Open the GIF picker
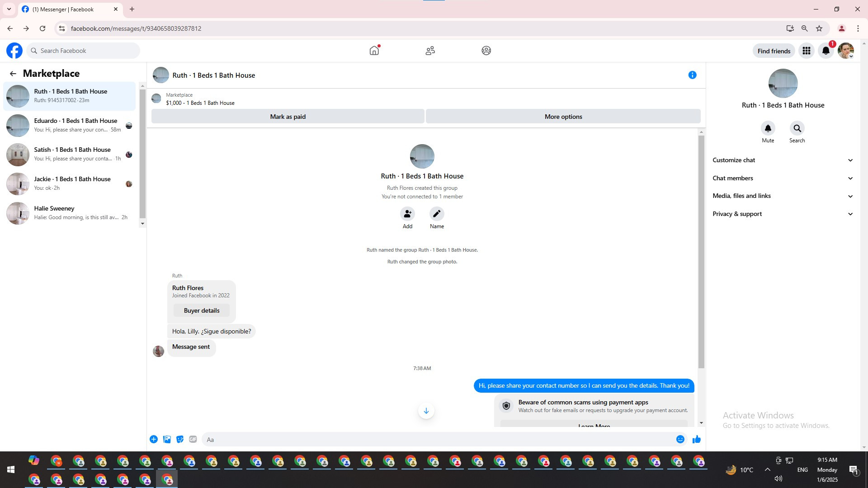This screenshot has width=868, height=488. tap(193, 439)
